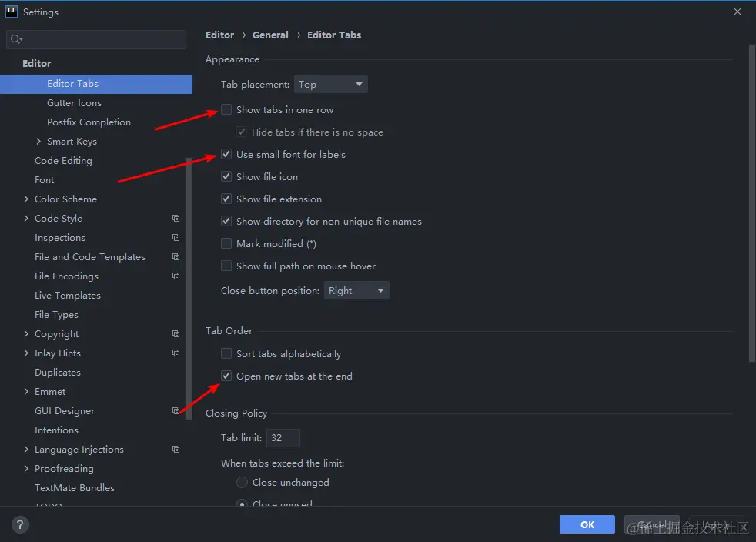Expand the Emmet node
The width and height of the screenshot is (756, 542).
point(26,392)
